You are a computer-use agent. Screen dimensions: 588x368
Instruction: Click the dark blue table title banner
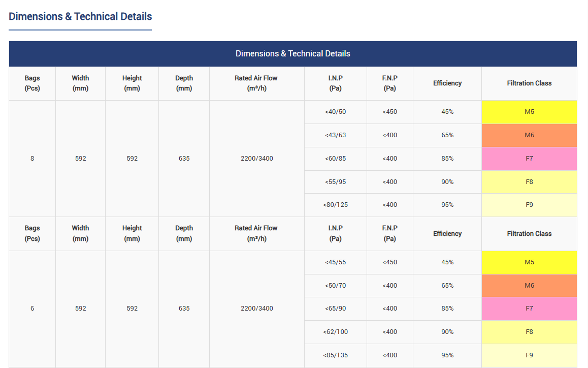point(292,53)
